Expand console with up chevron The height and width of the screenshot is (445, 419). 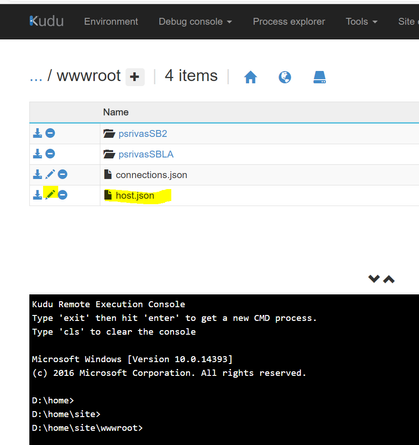[x=389, y=279]
